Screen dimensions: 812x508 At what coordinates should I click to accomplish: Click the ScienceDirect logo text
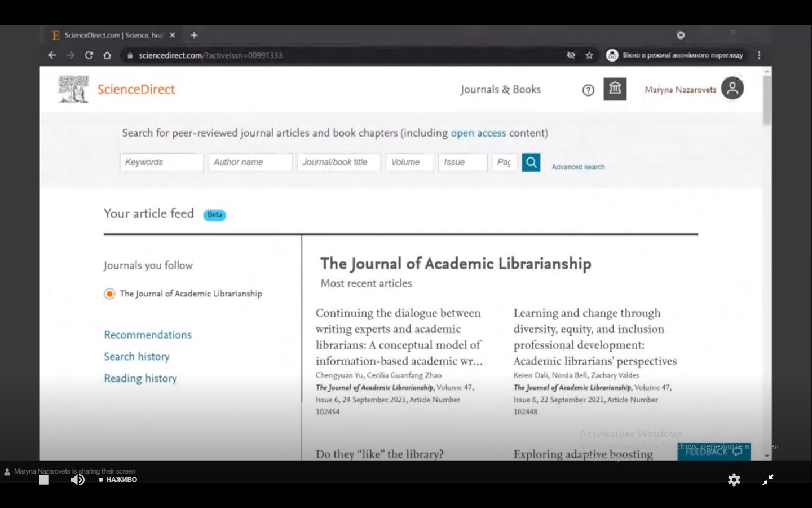pyautogui.click(x=136, y=89)
